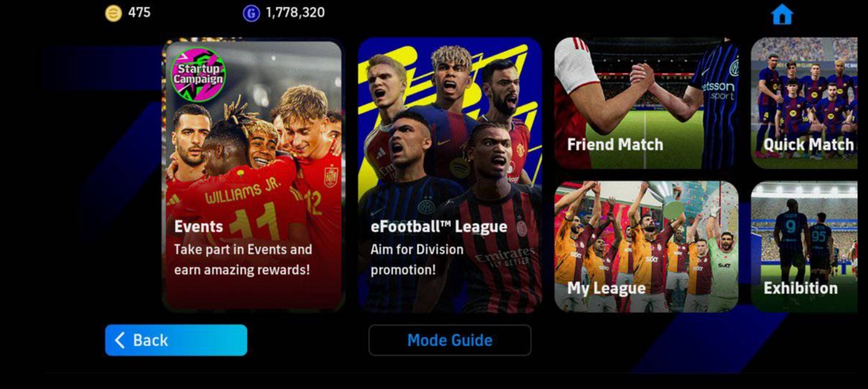
Task: Click the Friend Match label text
Action: pyautogui.click(x=615, y=144)
